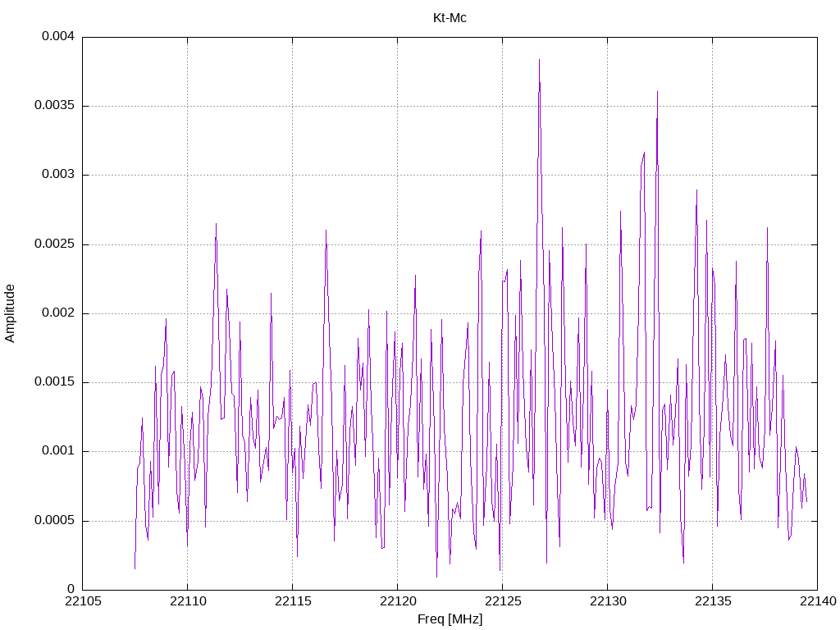This screenshot has height=630, width=840.
Task: Click the 22120 x-axis tick label
Action: (x=398, y=601)
